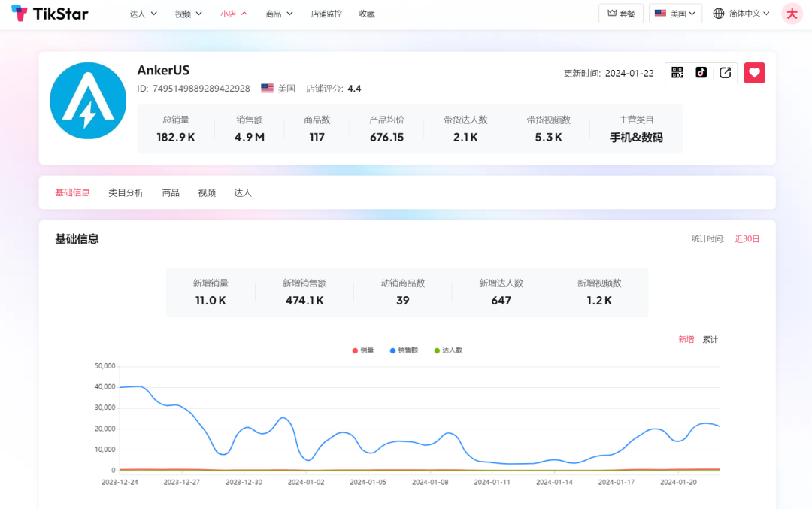Click the 产品均价 676.15 stat
Viewport: 812px width, 509px height.
pos(387,129)
